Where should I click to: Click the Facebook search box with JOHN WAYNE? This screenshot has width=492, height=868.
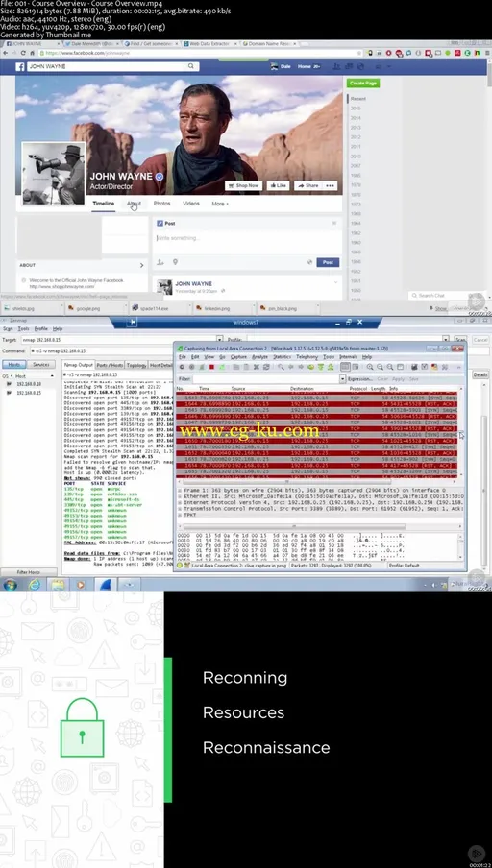(112, 66)
